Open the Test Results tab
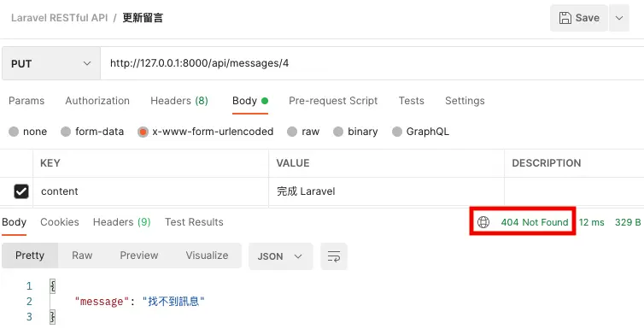The width and height of the screenshot is (644, 329). pos(194,222)
